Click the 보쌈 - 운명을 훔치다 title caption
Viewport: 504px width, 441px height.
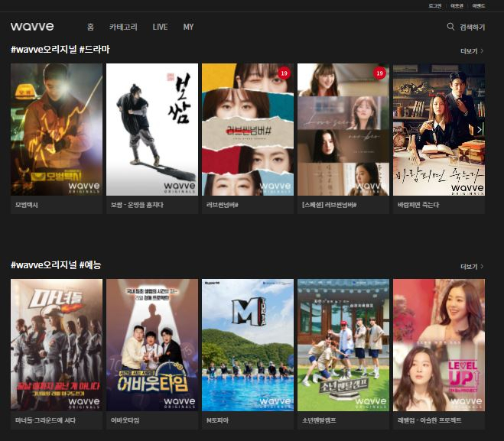coord(137,205)
